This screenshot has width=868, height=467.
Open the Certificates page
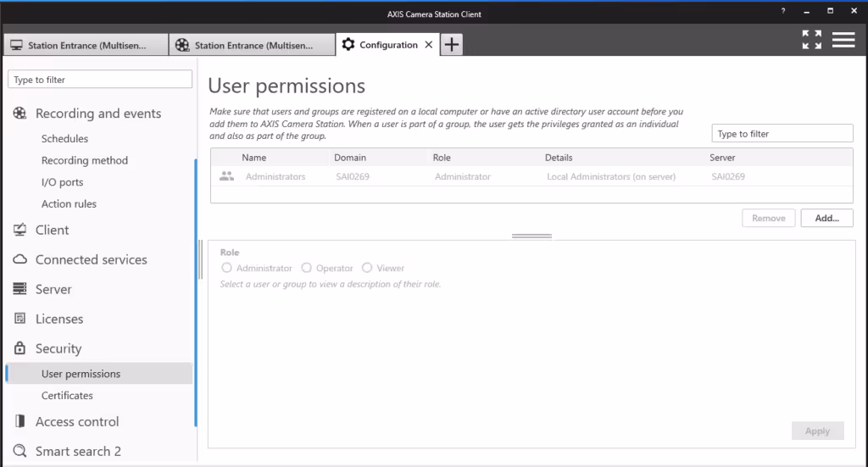pyautogui.click(x=67, y=395)
